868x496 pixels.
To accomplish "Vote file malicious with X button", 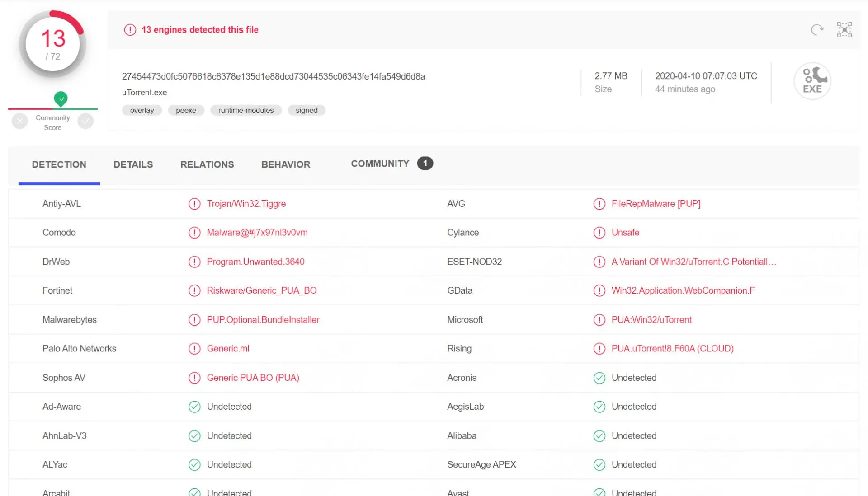I will point(20,121).
